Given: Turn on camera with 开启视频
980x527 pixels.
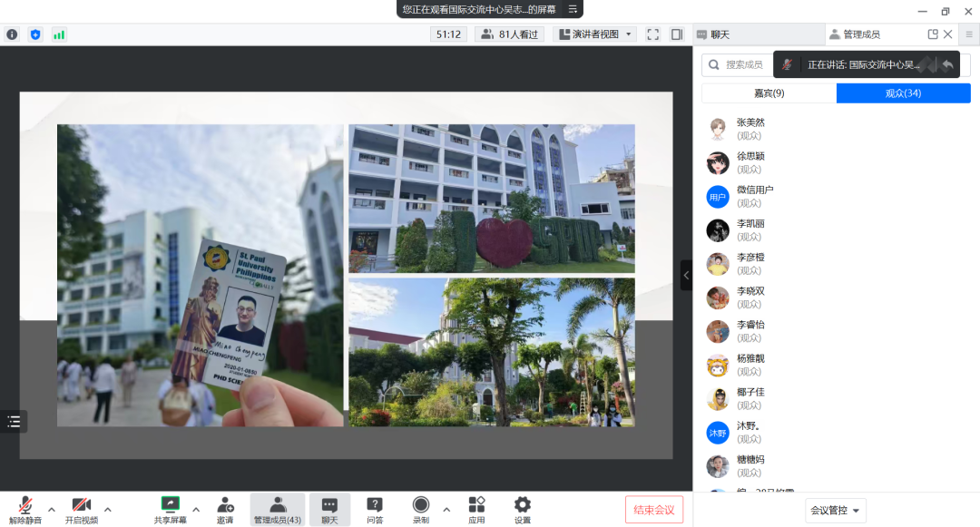Looking at the screenshot, I should [x=82, y=509].
